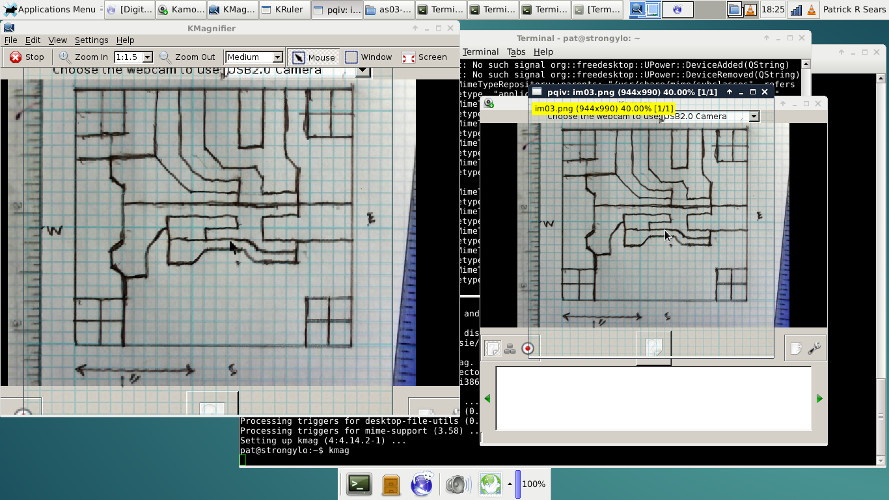Screen dimensions: 889x500
Task: Click the green left arrow in gallery strip
Action: coord(487,399)
